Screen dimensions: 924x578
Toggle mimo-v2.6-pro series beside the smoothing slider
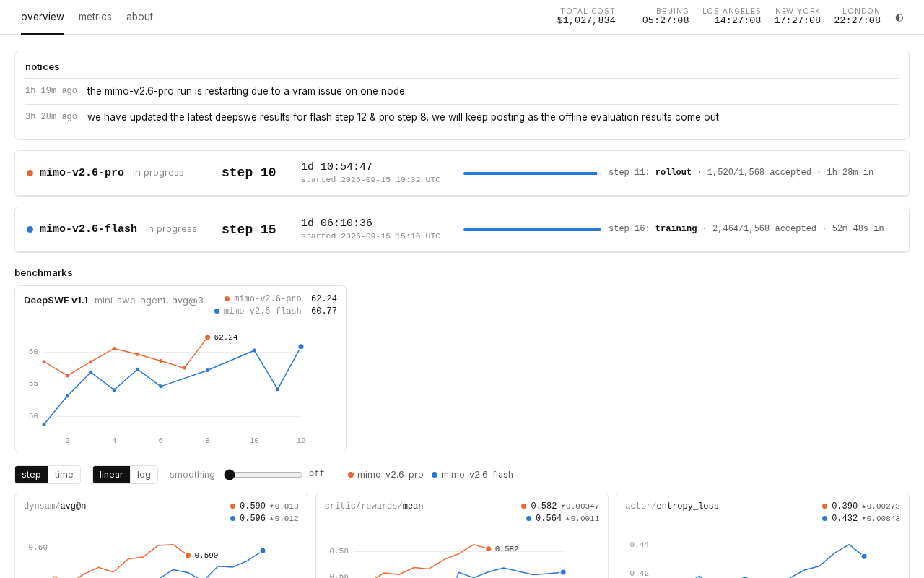point(385,475)
